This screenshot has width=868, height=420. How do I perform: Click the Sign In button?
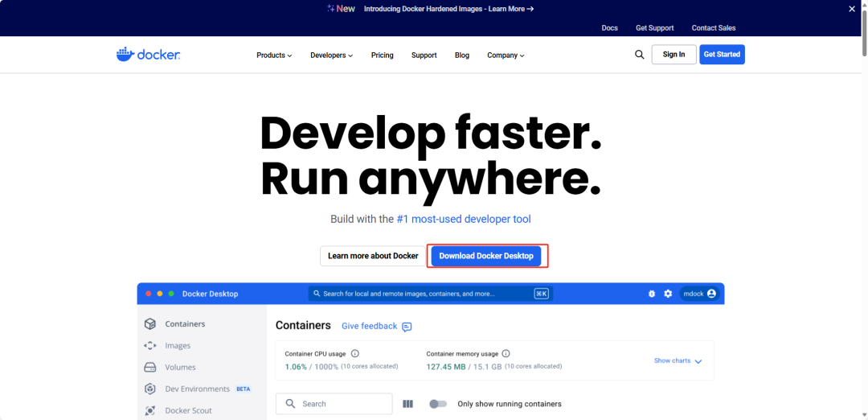674,54
